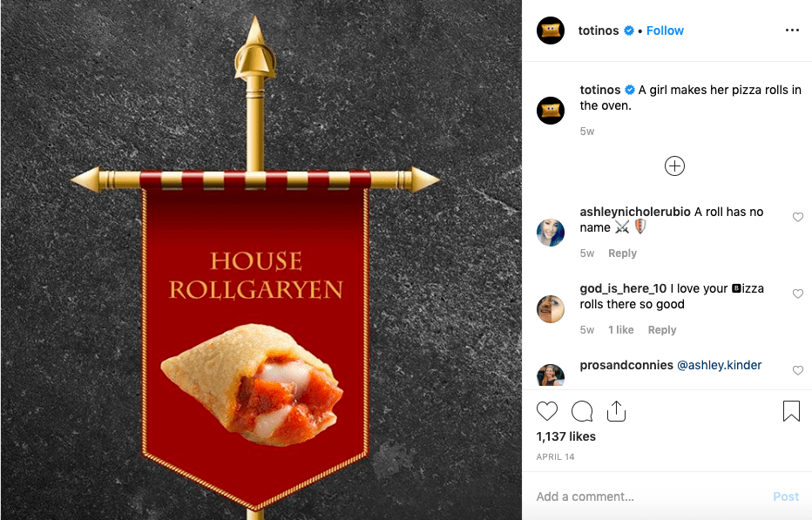Viewport: 812px width, 520px height.
Task: Like the post with the heart icon
Action: (x=547, y=411)
